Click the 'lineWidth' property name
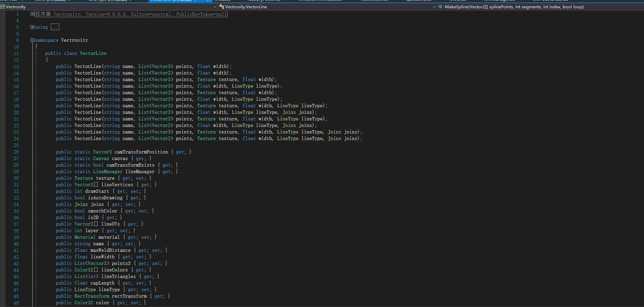This screenshot has height=307, width=644. pyautogui.click(x=102, y=257)
